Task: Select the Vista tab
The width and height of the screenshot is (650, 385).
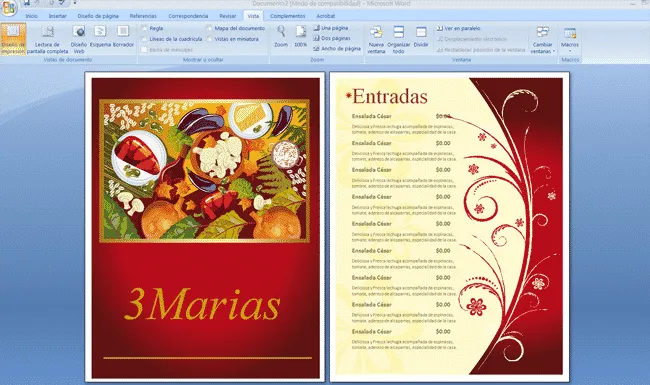Action: pos(253,16)
